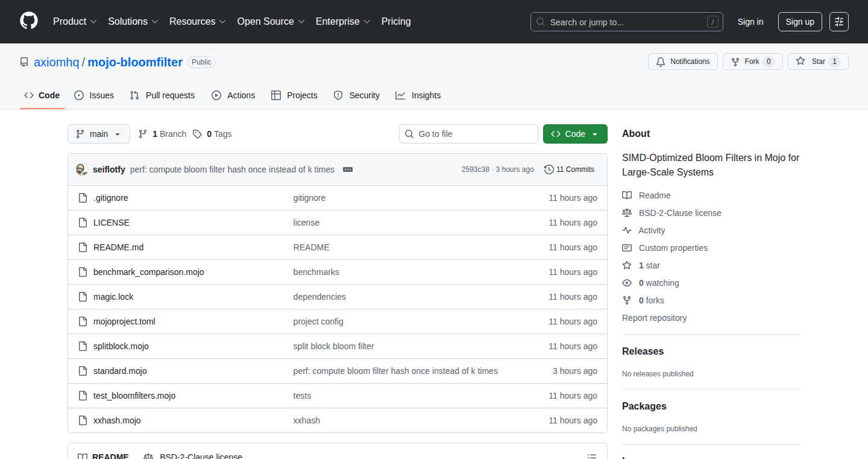Click the star icon in Star button
Screen dimensions: 868x459
click(800, 62)
